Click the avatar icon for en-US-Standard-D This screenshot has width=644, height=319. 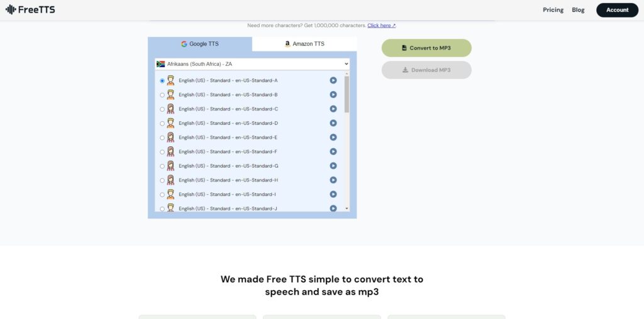170,123
